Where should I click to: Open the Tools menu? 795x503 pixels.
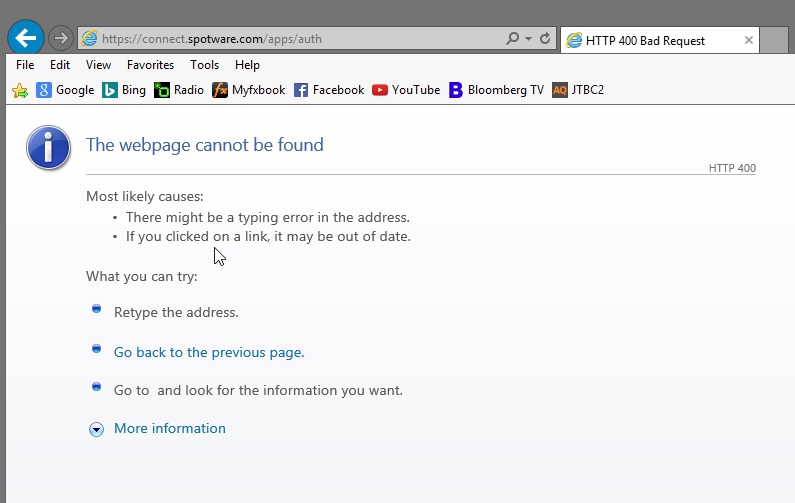pos(204,65)
